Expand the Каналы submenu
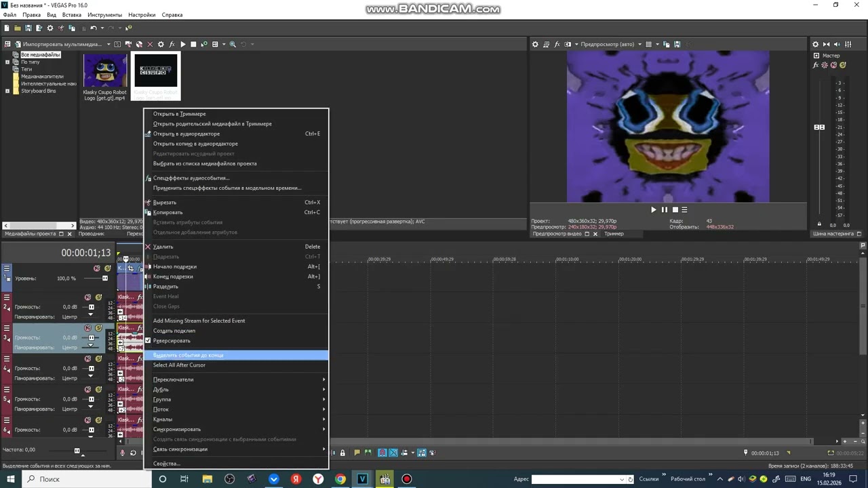This screenshot has width=868, height=488. click(236, 419)
